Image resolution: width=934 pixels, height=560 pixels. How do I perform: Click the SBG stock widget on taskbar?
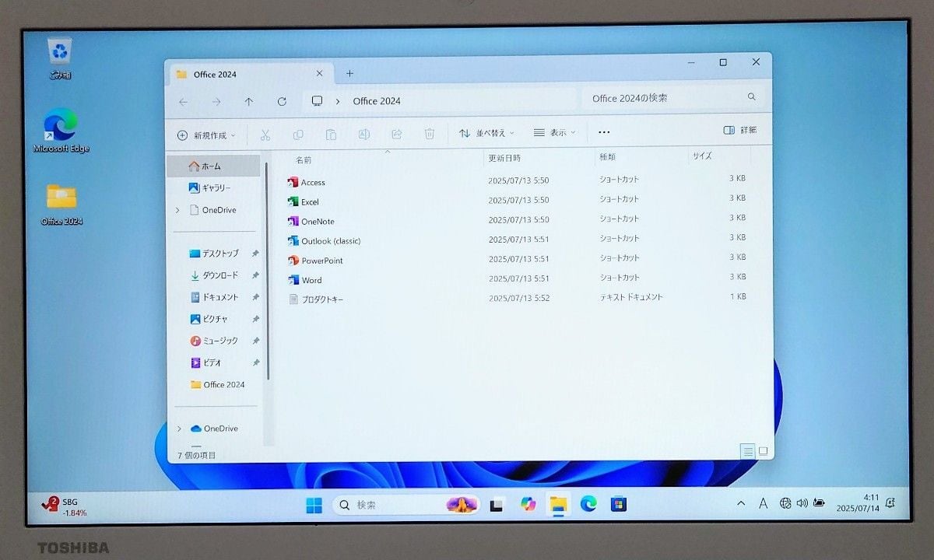(65, 506)
